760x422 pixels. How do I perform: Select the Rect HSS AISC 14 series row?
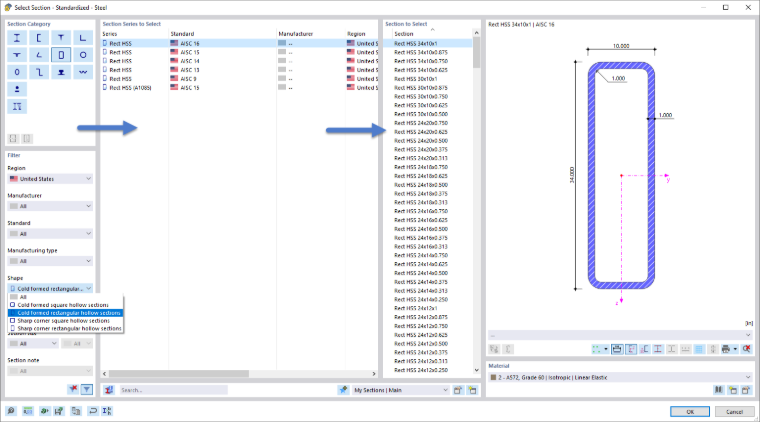coord(239,61)
